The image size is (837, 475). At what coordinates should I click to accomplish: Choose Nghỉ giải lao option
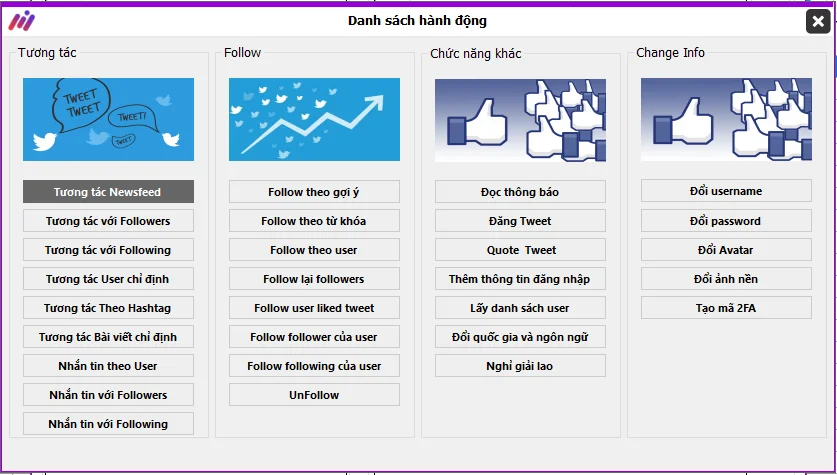coord(520,366)
